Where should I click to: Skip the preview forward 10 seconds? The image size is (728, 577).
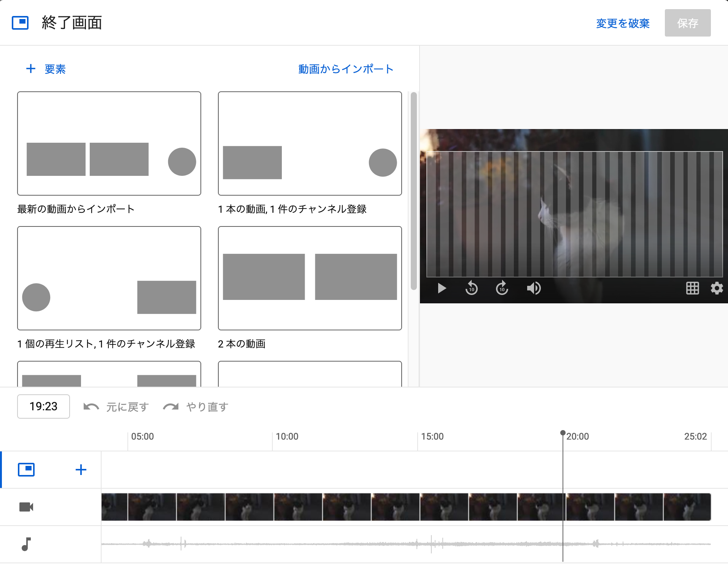502,288
